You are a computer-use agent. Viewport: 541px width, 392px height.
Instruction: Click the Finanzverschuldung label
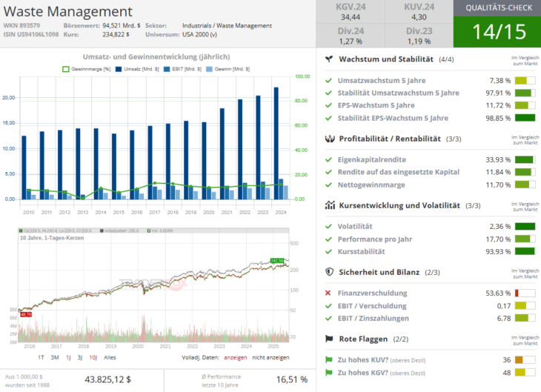(x=372, y=293)
